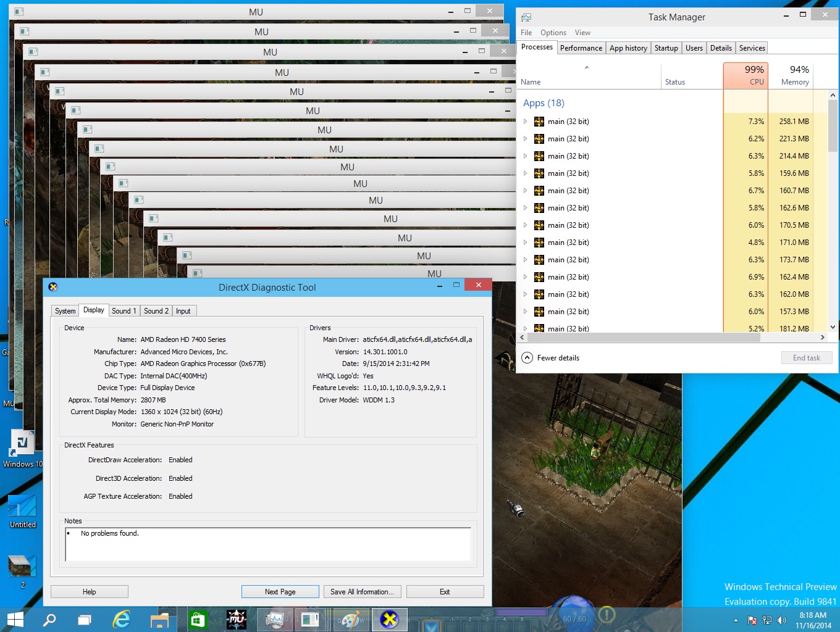Viewport: 840px width, 632px height.
Task: Expand the main process using 162.6 MB
Action: 526,208
